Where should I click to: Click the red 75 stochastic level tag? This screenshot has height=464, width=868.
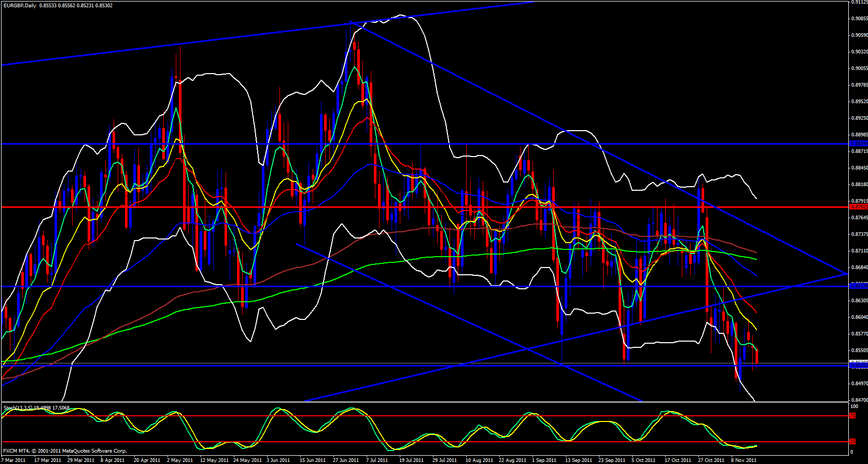click(853, 416)
